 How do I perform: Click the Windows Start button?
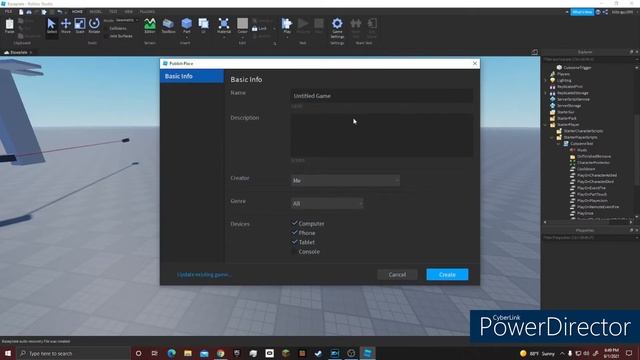coord(8,353)
